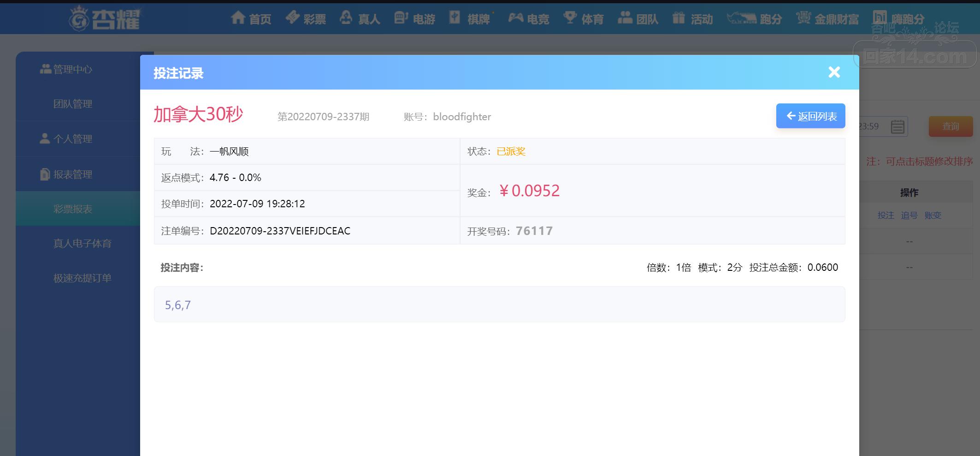
Task: Click the lottery ticket icon beside 彩票
Action: [292, 18]
